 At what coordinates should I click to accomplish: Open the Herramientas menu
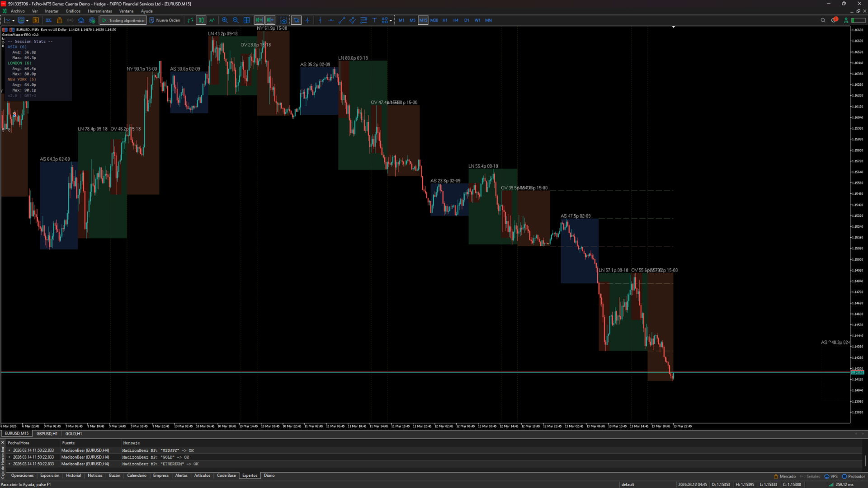[99, 11]
